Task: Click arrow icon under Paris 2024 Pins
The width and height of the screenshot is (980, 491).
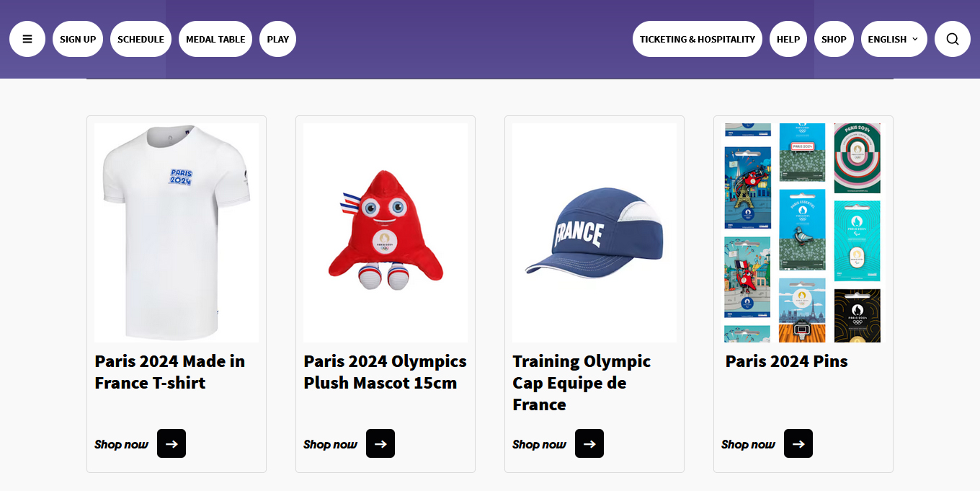Action: pos(798,443)
